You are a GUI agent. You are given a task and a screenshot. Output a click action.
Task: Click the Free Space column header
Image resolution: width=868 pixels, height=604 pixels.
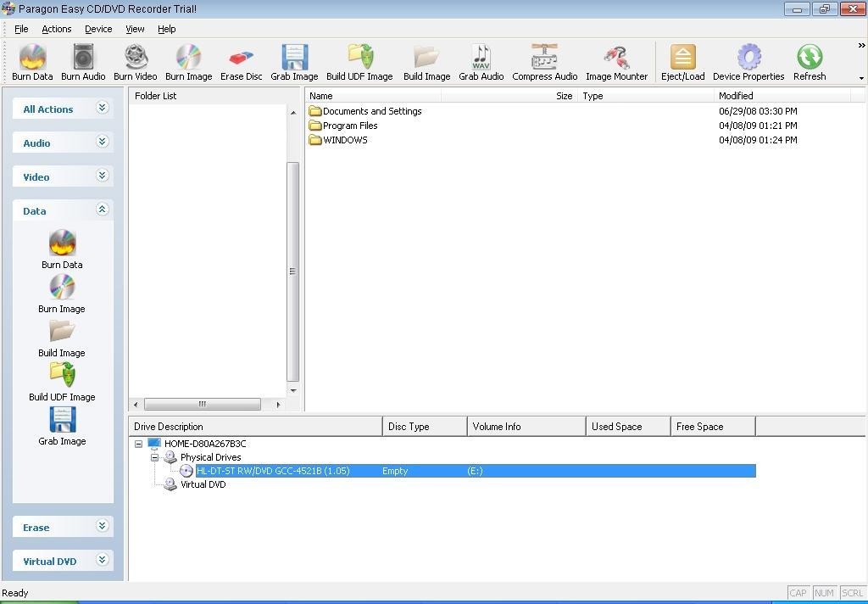tap(713, 427)
